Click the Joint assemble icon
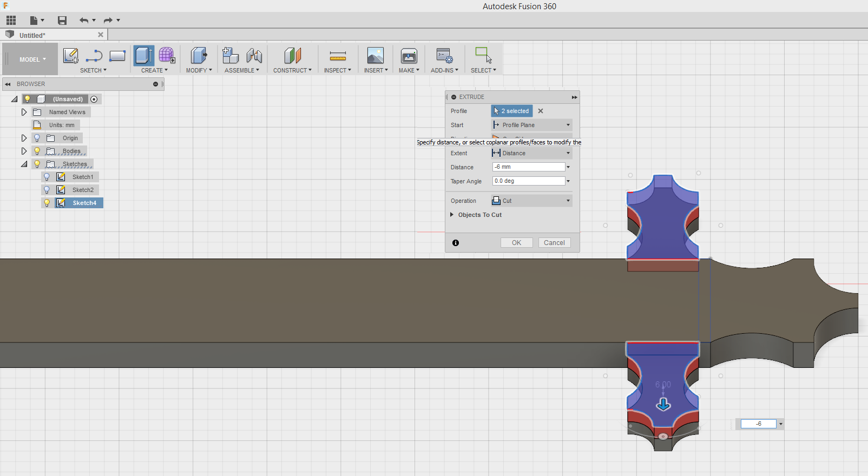Viewport: 868px width, 476px height. pos(254,56)
